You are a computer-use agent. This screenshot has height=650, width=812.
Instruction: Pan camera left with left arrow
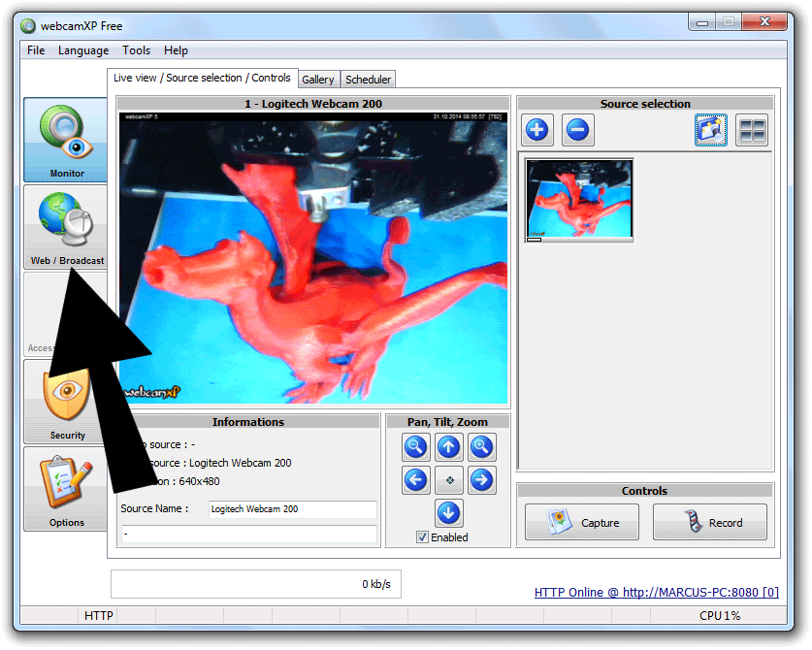[416, 480]
